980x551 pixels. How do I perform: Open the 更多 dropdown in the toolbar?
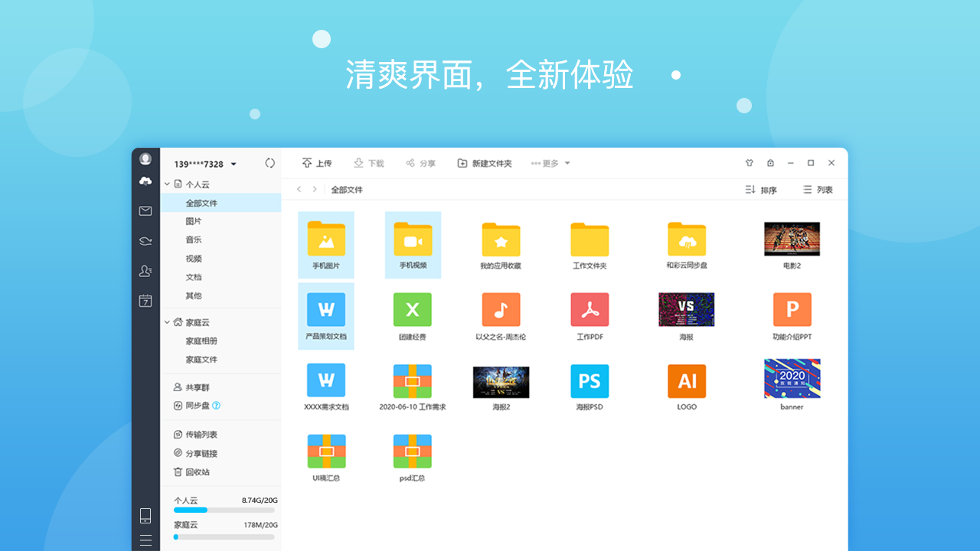550,163
